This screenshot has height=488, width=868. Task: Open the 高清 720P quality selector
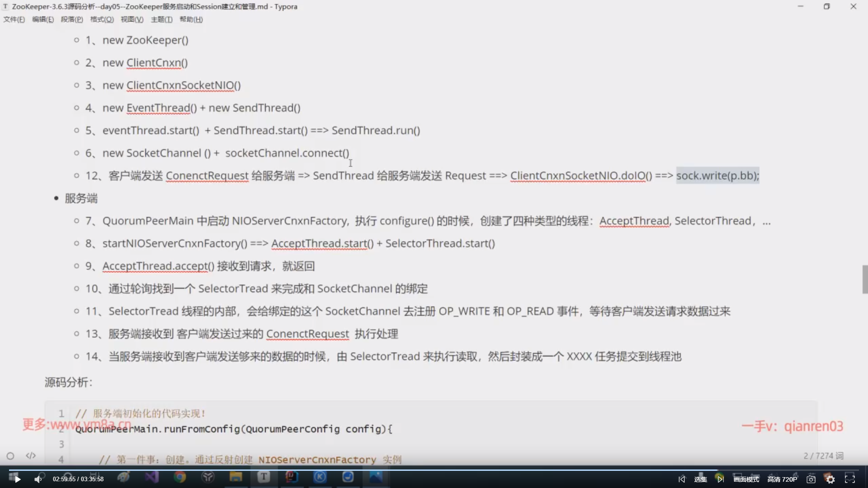[x=782, y=479]
